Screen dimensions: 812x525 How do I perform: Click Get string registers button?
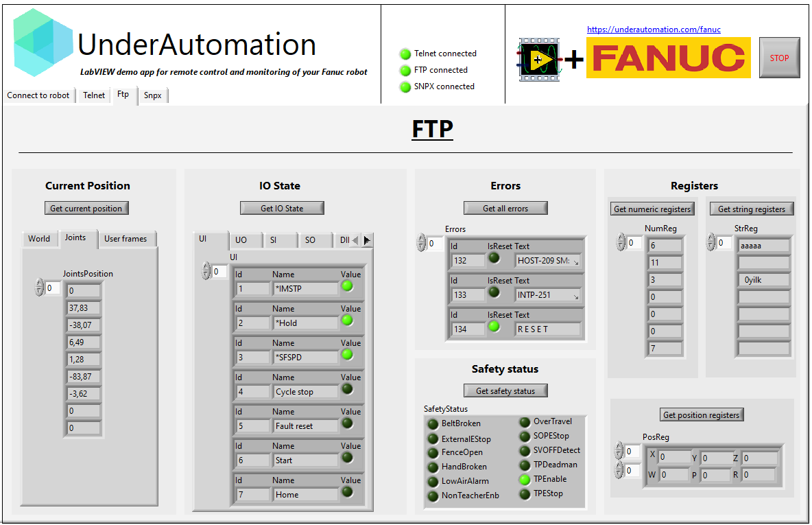(x=752, y=209)
